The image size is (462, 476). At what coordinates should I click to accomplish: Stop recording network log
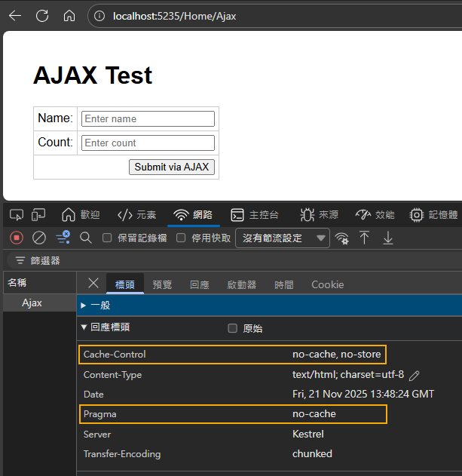16,238
